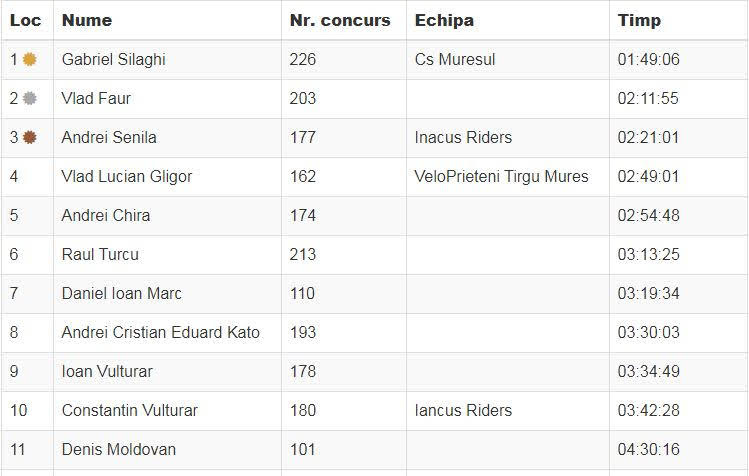
Task: Click Andrei Cristian Eduard Kato's name
Action: [x=160, y=332]
